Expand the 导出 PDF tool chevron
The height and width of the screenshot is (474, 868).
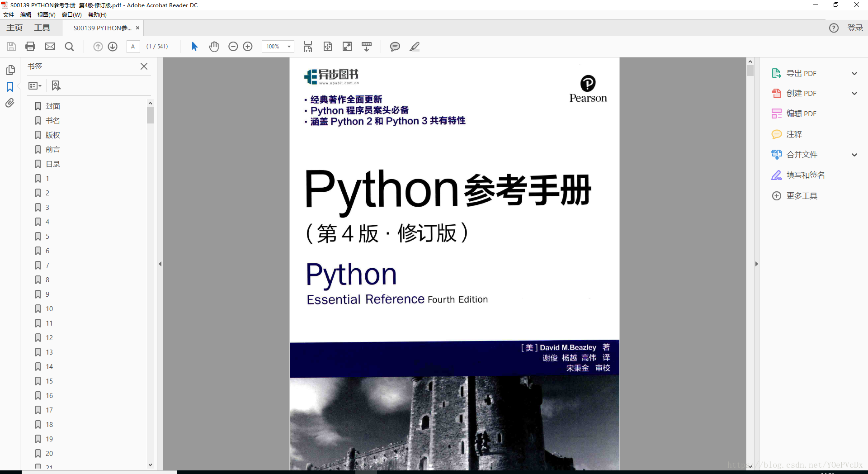(854, 73)
